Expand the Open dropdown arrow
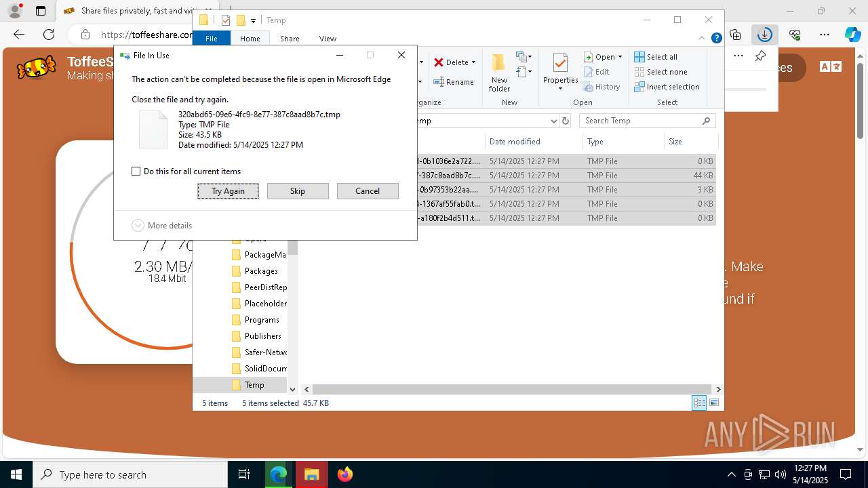 click(x=620, y=57)
